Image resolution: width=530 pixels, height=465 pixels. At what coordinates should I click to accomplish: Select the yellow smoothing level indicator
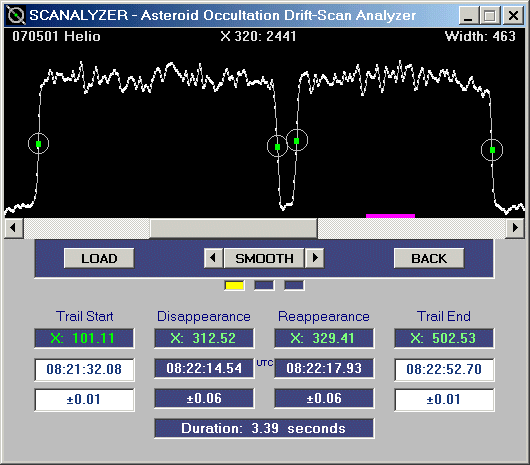tap(234, 286)
